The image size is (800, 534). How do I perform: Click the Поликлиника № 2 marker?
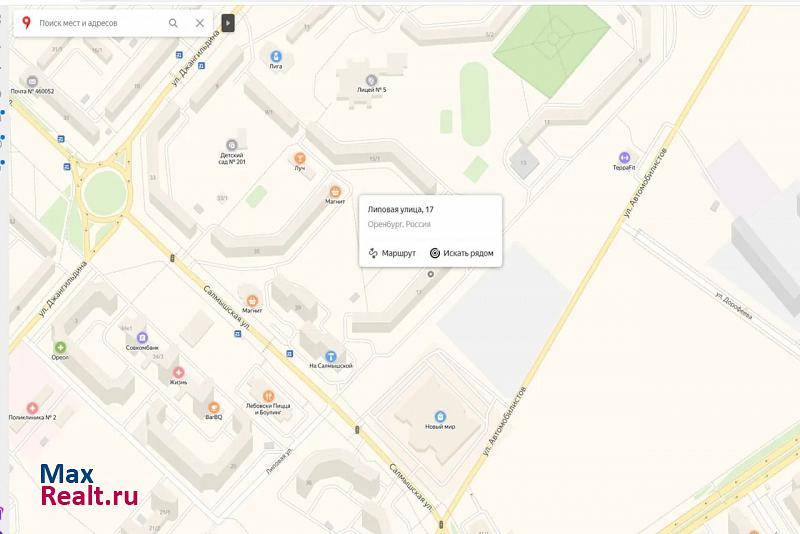[32, 408]
